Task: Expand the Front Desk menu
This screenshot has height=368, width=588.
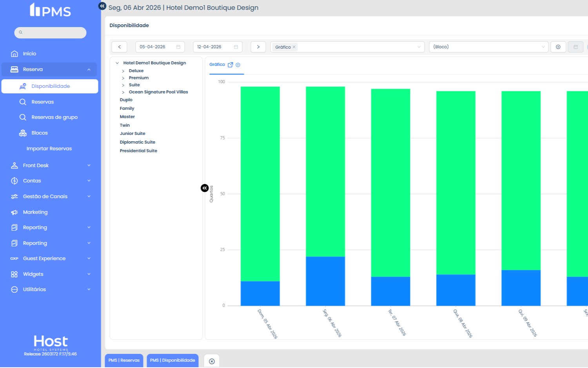Action: point(50,166)
